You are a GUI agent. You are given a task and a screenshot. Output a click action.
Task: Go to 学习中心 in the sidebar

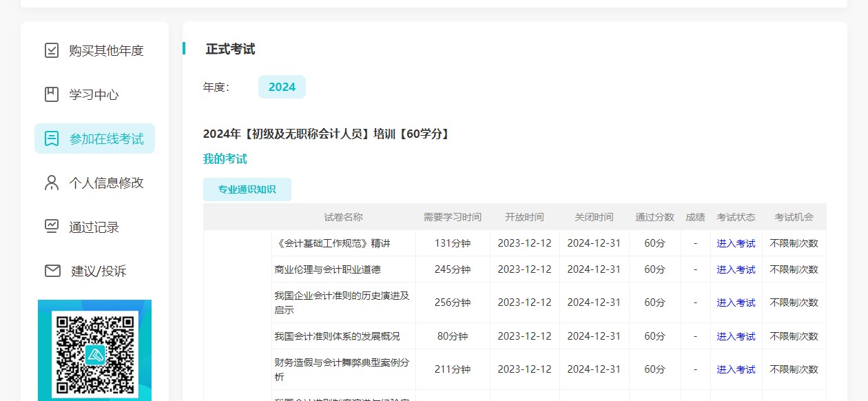[x=94, y=94]
